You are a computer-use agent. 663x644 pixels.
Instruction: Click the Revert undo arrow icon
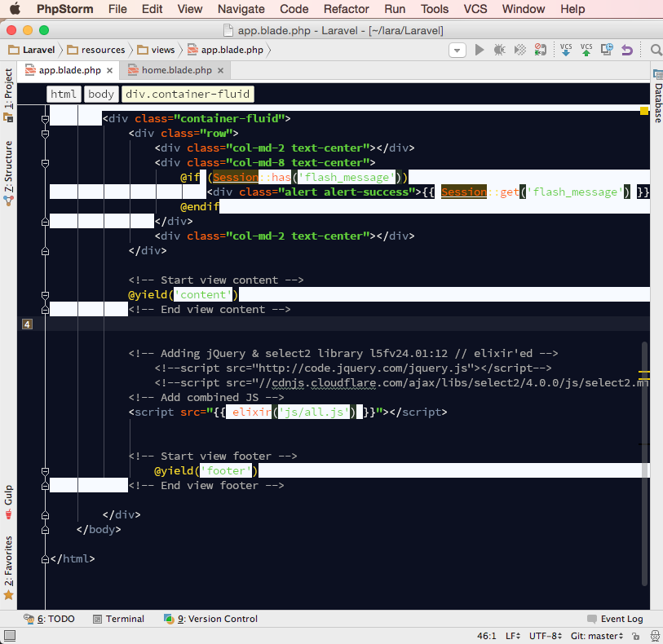click(x=627, y=50)
